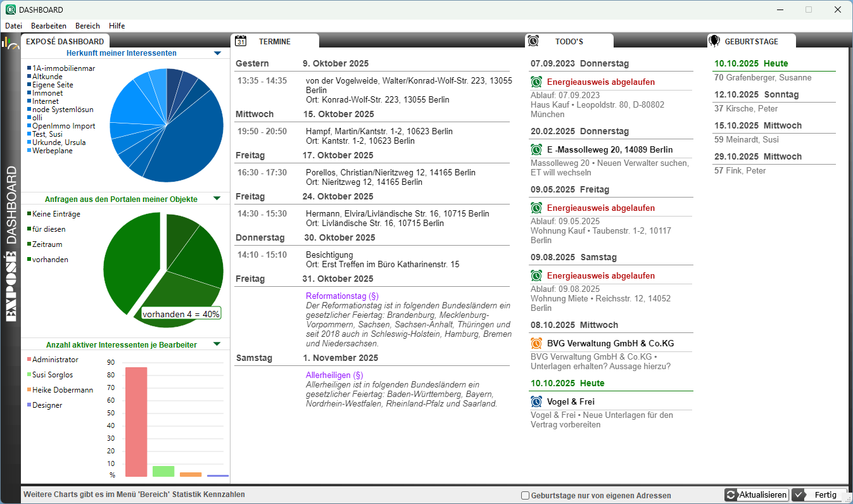Viewport: 853px width, 504px height.
Task: Open the Allerheiligen holiday link
Action: coord(334,375)
